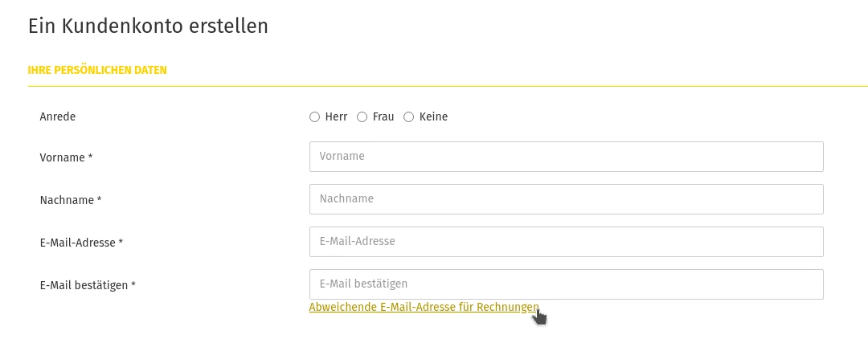Click the 'Herr' option label text
The height and width of the screenshot is (339, 868).
pyautogui.click(x=336, y=116)
